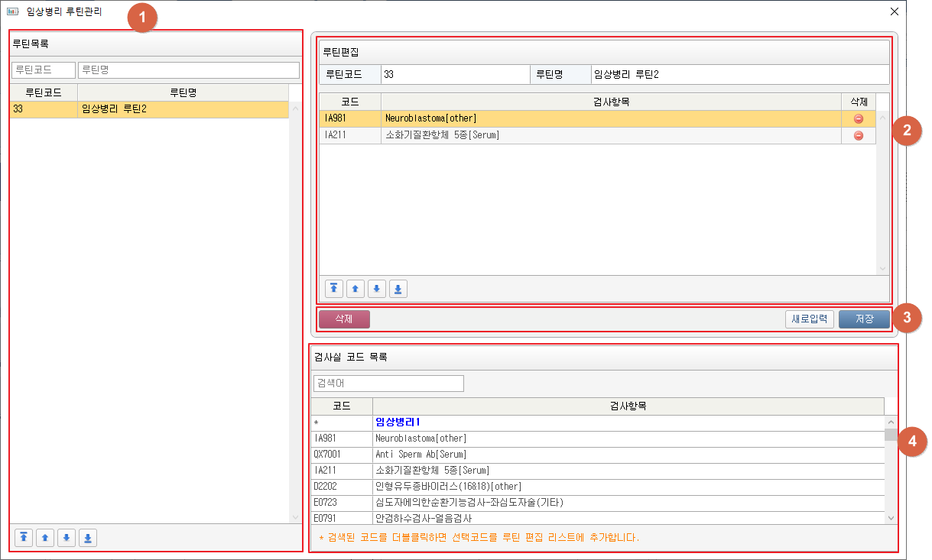Image resolution: width=932 pixels, height=560 pixels.
Task: Click move-to-top arrow in routine list panel
Action: click(24, 538)
